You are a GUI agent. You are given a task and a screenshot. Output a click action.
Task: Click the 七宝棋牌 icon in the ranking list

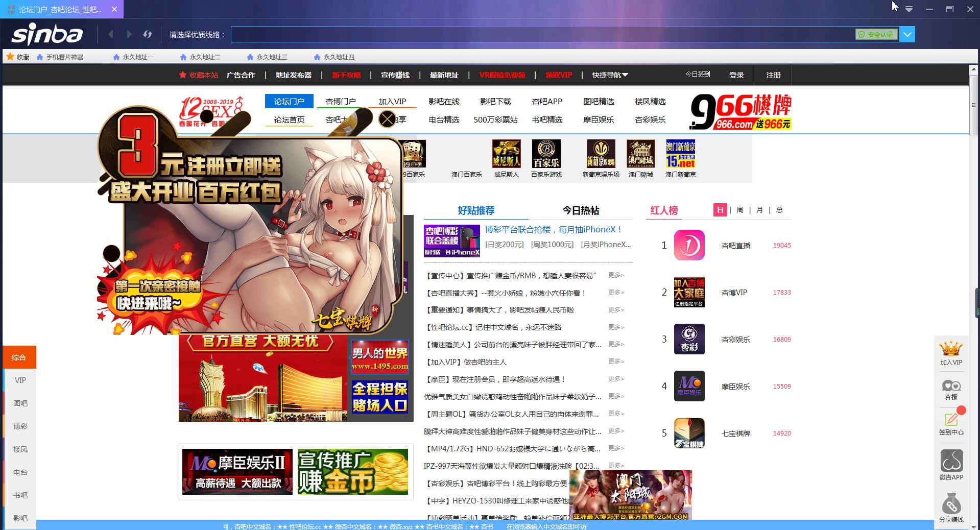[x=689, y=433]
